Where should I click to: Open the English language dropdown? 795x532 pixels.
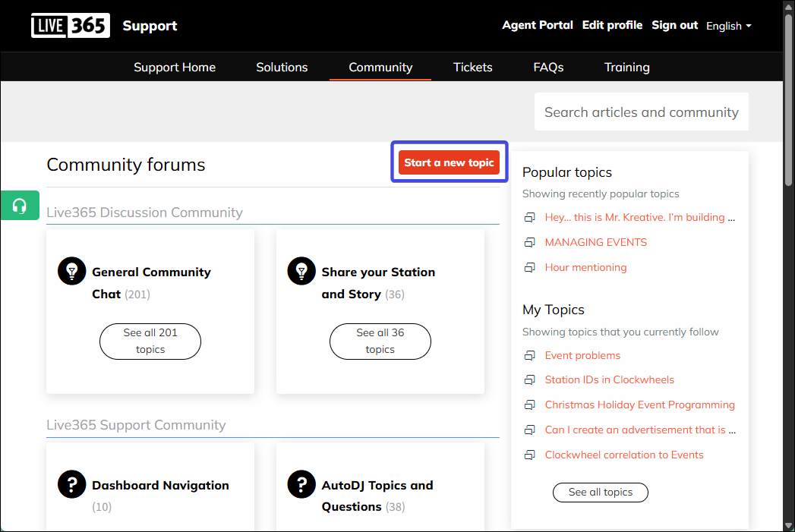(x=729, y=26)
